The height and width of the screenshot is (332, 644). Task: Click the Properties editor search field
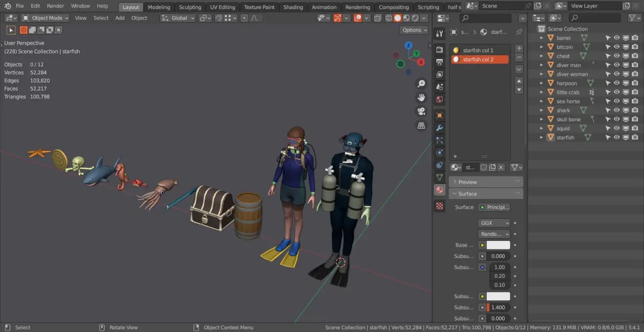click(x=486, y=18)
